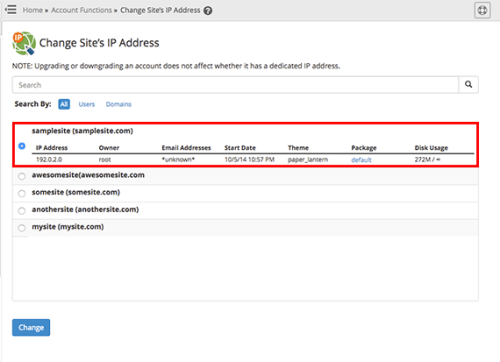Filter search by All

tap(64, 104)
